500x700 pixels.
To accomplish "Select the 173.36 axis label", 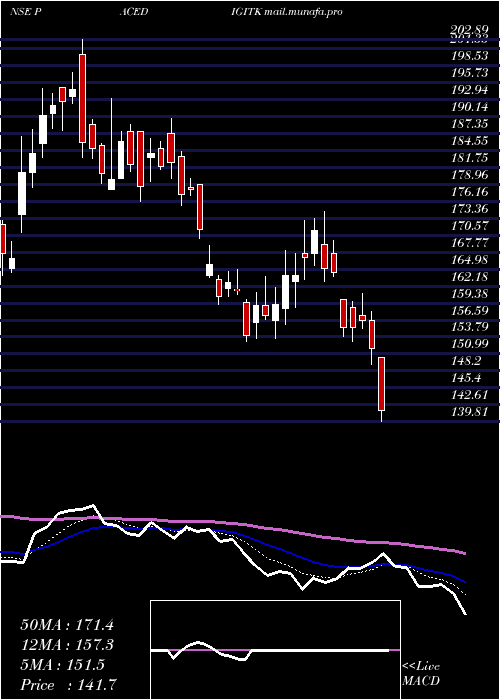I will [x=469, y=208].
